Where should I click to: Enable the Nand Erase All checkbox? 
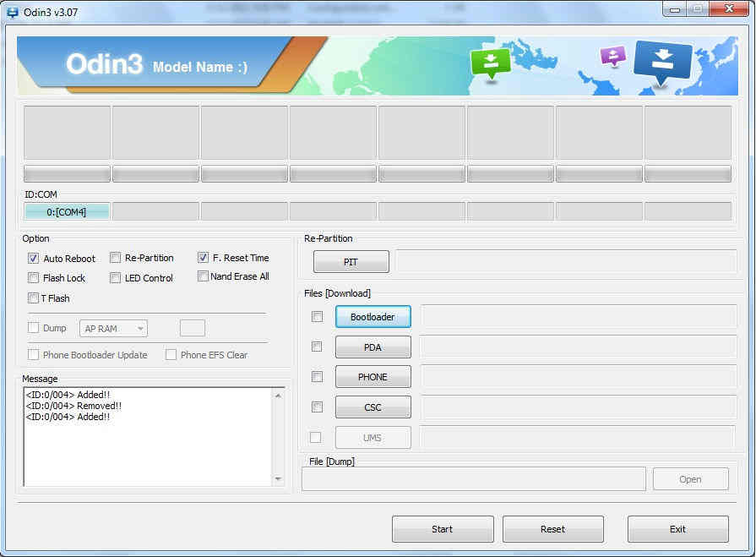pos(203,276)
